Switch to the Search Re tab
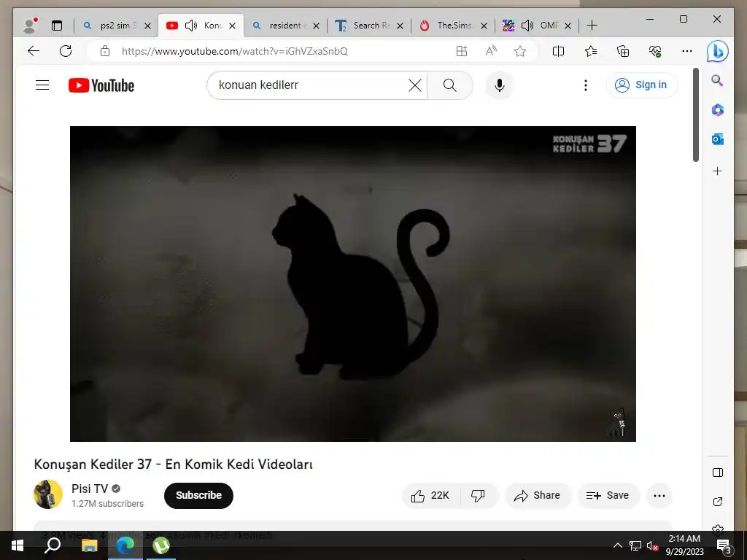Screen dimensions: 747x560 370,26
